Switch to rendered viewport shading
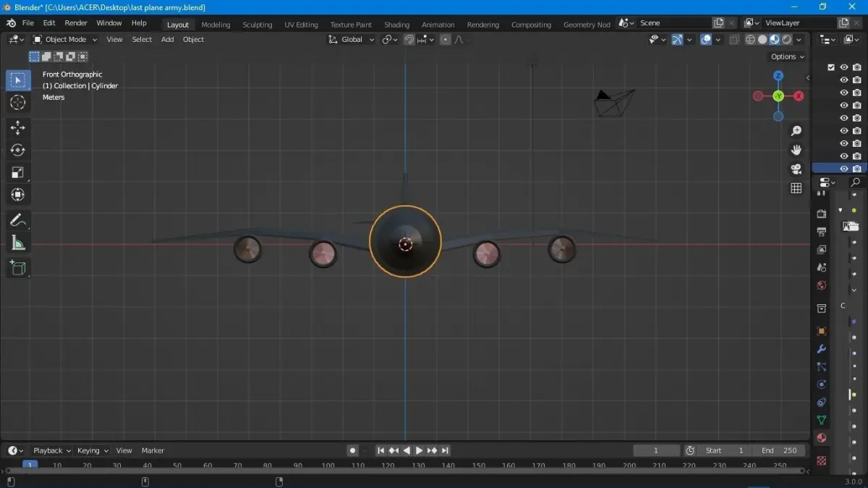 (x=787, y=40)
